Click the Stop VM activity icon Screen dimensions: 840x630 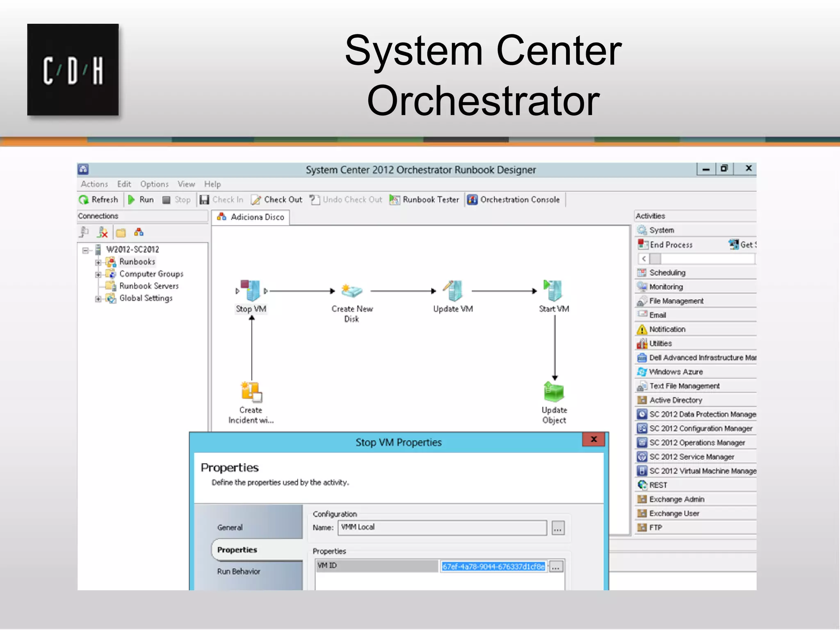point(250,290)
